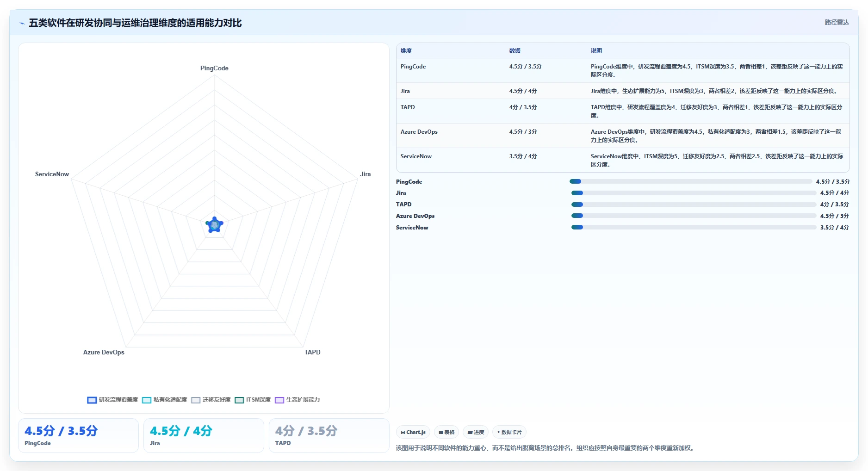Toggle 研发流程覆盖度 legend series
868x471 pixels.
pyautogui.click(x=112, y=400)
